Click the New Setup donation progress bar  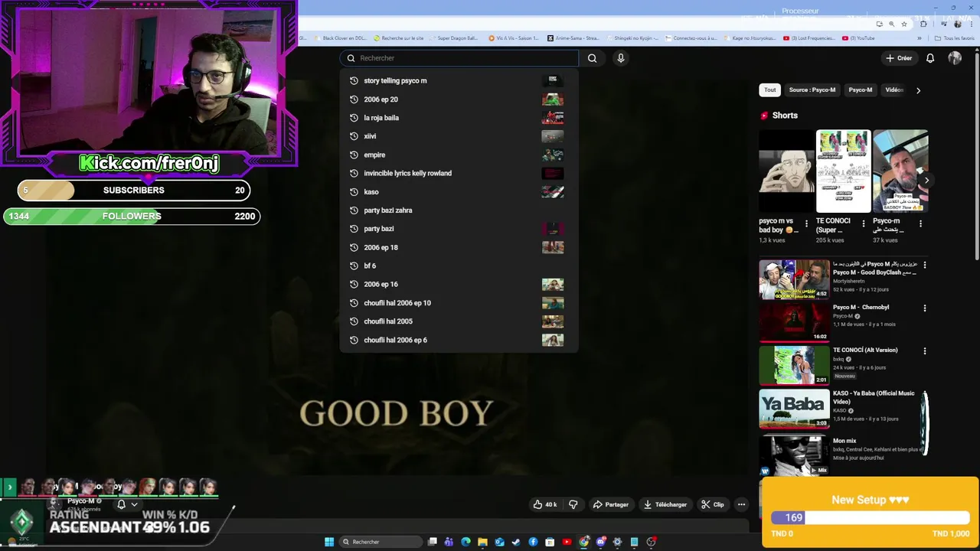[871, 517]
